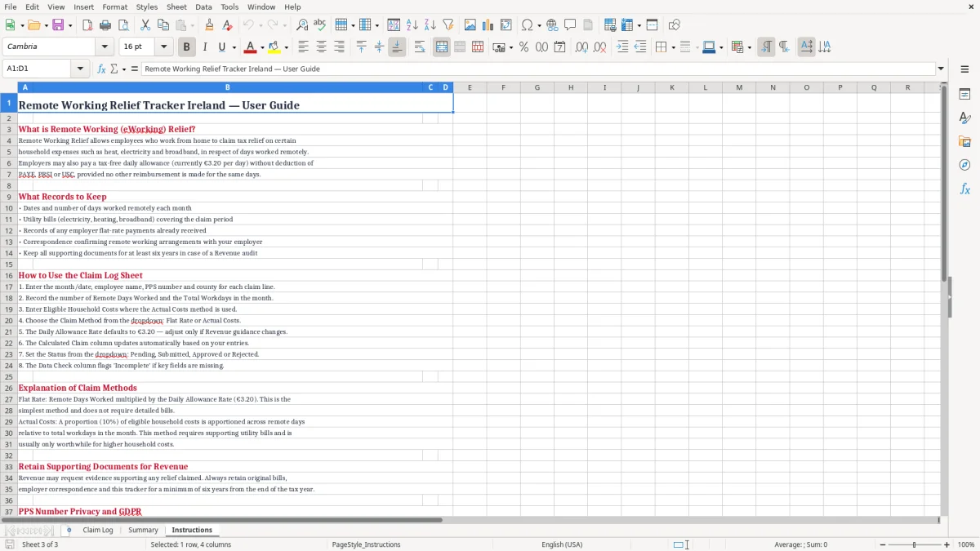The width and height of the screenshot is (980, 551).
Task: Add a decimal place
Action: (581, 47)
